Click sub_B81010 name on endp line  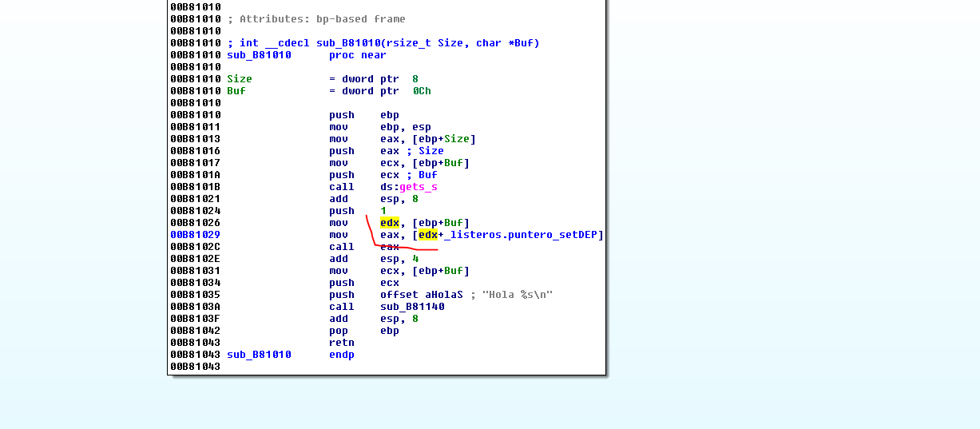point(259,355)
